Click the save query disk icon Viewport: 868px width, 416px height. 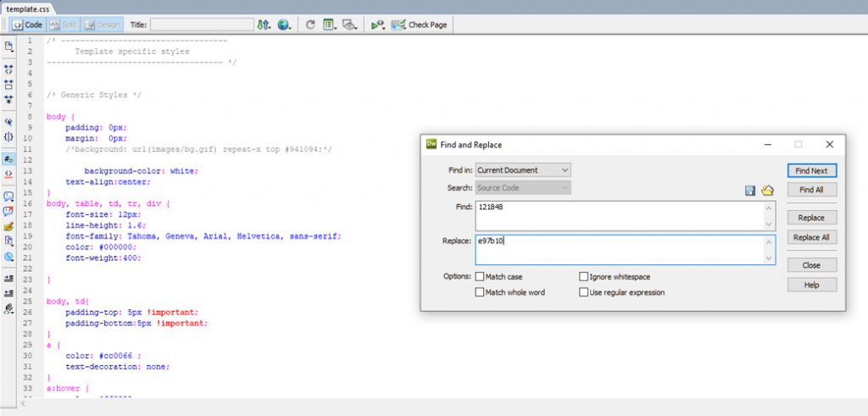pos(750,191)
